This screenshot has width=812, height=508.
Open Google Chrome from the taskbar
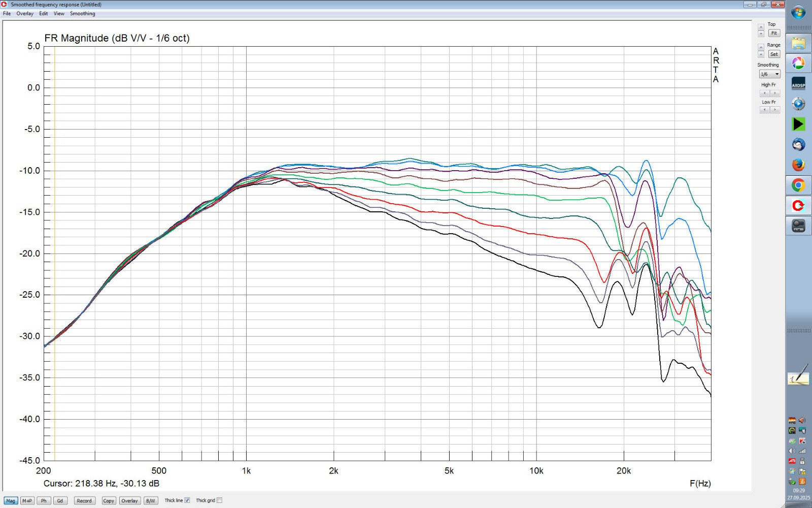[x=798, y=185]
